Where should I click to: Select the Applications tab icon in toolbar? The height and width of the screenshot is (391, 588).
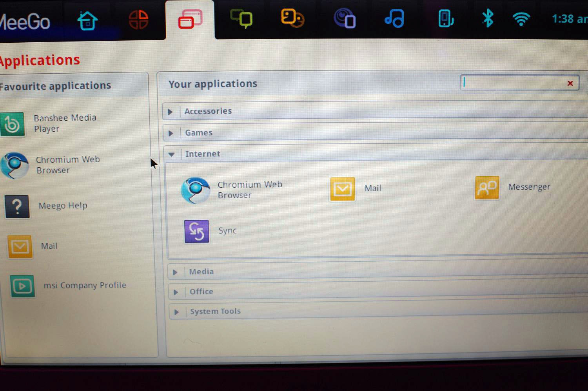click(190, 19)
